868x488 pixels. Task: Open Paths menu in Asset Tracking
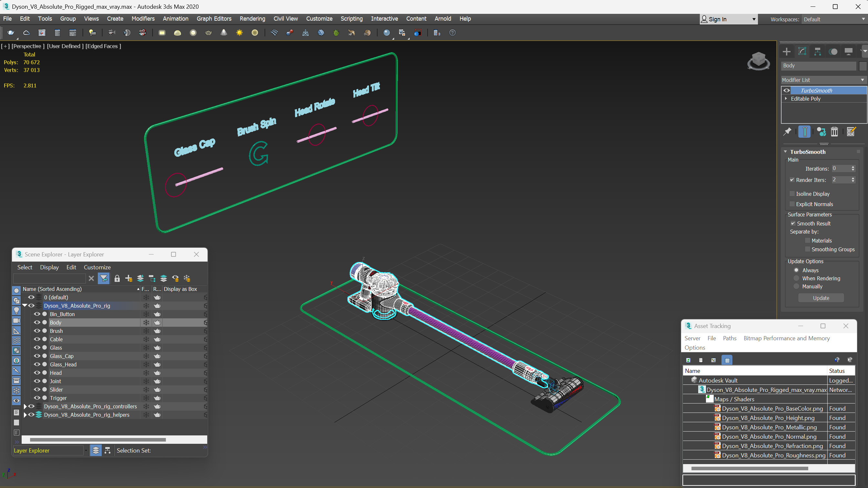point(730,338)
